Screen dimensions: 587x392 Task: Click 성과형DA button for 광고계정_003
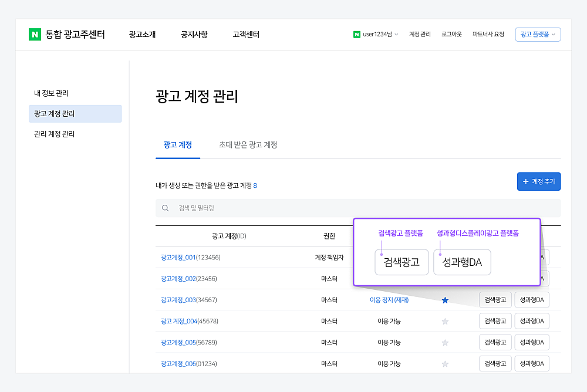point(532,300)
